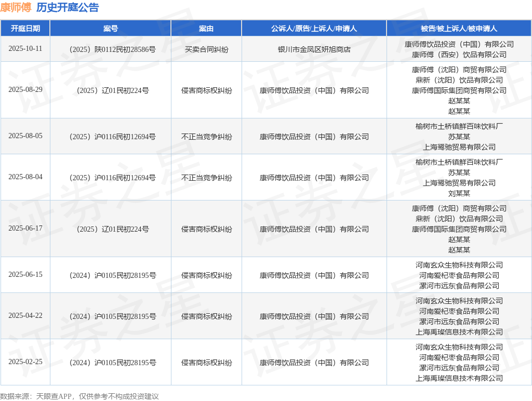This screenshot has width=532, height=401.
Task: Click 康师傅(沈阳)商贸有限公司 in the 2025-06-17 row
Action: tap(459, 209)
